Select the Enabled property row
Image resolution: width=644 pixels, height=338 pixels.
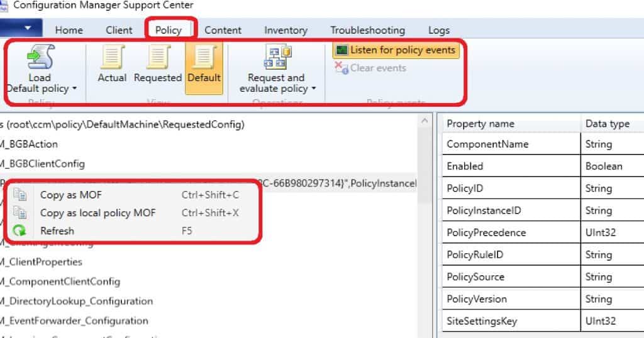(543, 166)
